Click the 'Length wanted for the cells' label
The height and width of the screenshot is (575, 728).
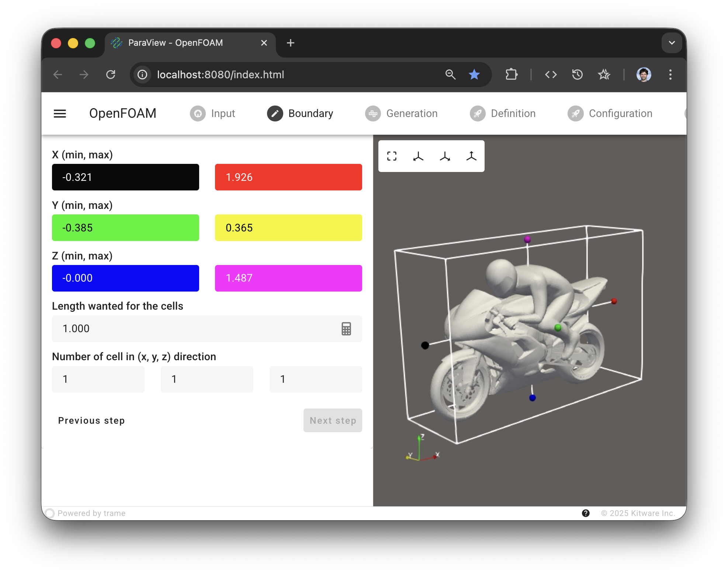118,306
